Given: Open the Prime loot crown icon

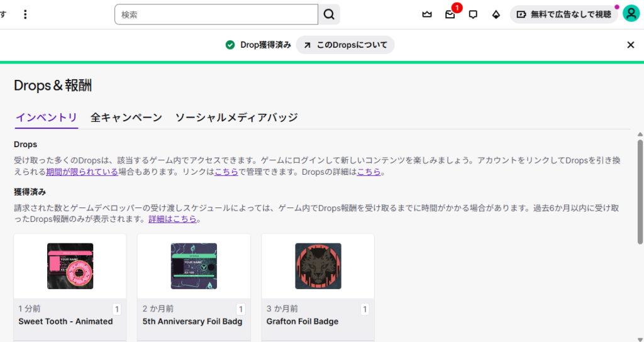Looking at the screenshot, I should [x=427, y=14].
